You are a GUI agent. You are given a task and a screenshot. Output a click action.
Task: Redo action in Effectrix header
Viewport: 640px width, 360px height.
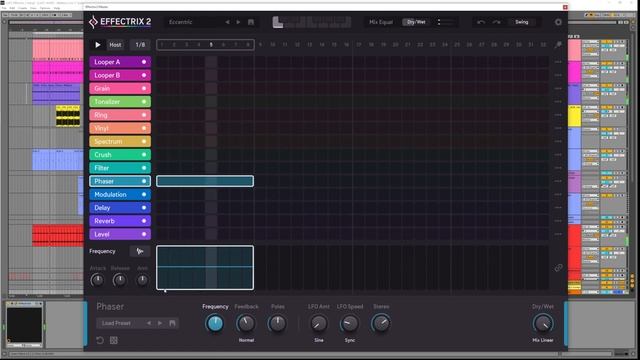tap(496, 22)
